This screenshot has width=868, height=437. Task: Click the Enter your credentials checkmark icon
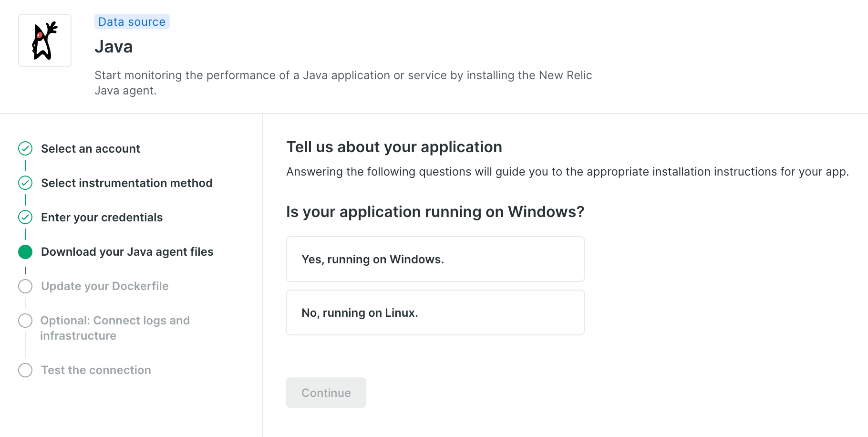click(x=25, y=218)
